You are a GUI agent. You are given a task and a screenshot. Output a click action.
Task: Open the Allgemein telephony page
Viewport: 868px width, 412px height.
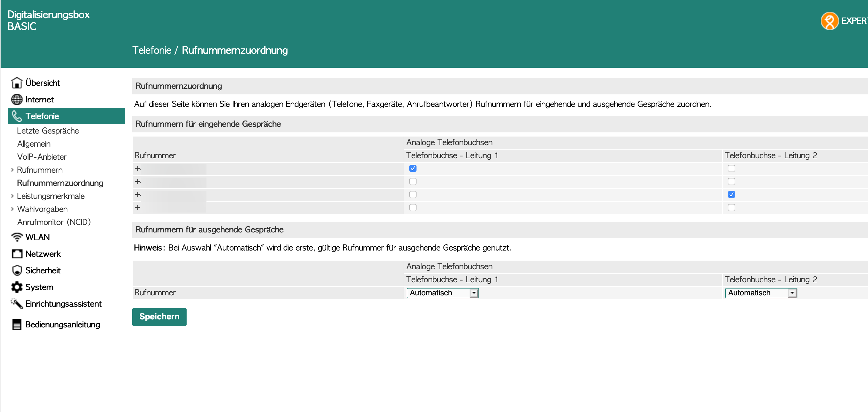pos(34,144)
